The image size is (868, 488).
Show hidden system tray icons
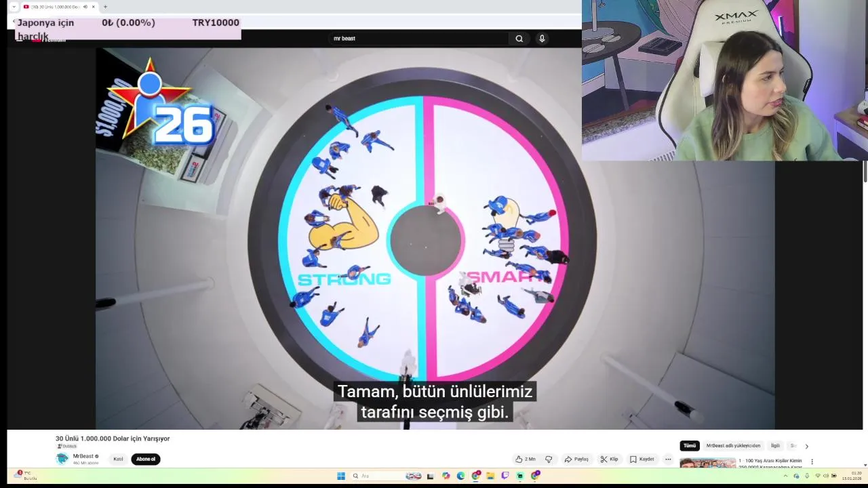(x=786, y=476)
